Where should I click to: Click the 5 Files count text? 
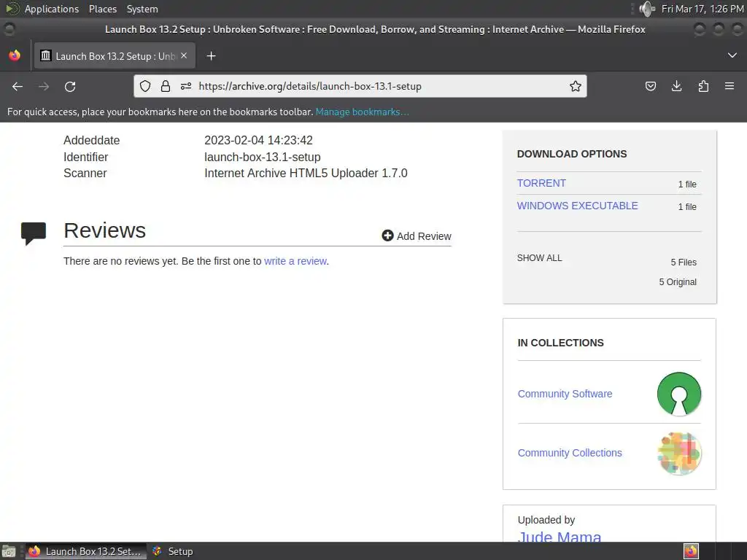click(x=684, y=262)
